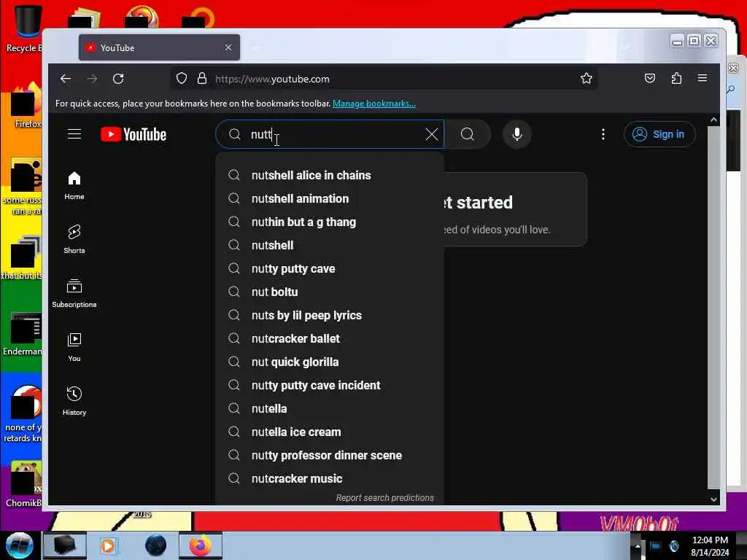Image resolution: width=747 pixels, height=560 pixels.
Task: Select suggestion nutcracker ballet
Action: 330,338
